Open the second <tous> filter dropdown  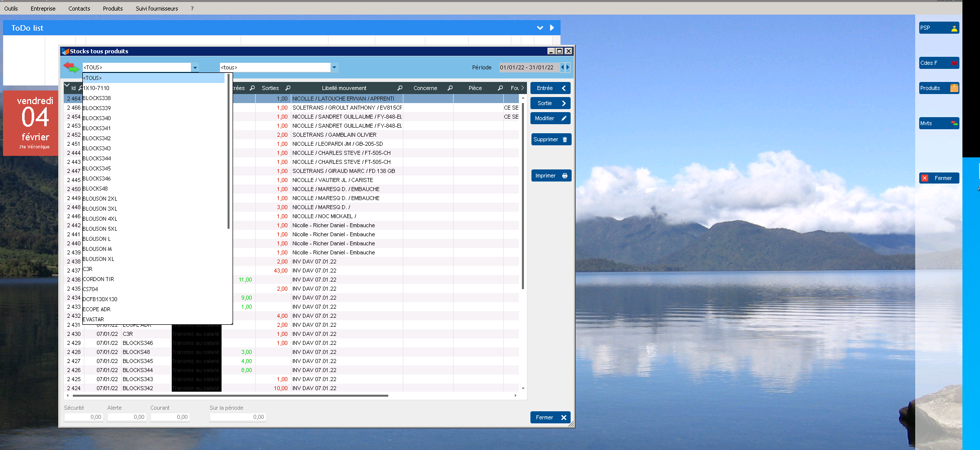[x=334, y=67]
